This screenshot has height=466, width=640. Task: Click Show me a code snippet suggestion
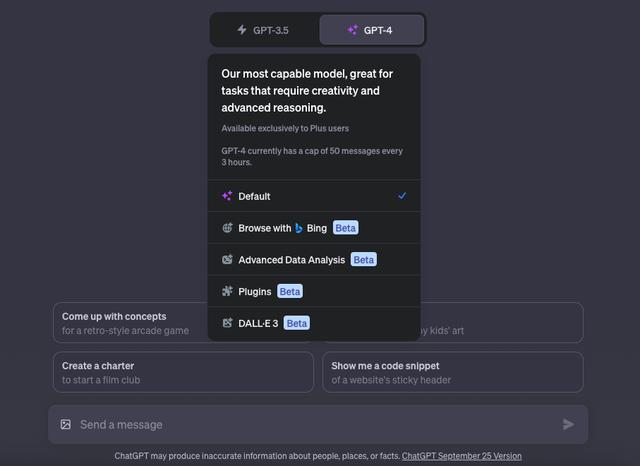point(453,372)
